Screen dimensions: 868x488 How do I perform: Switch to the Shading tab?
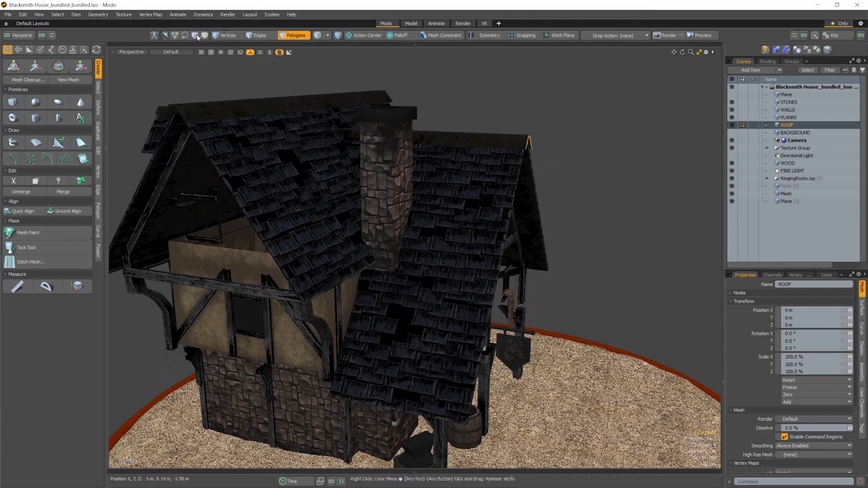(767, 61)
